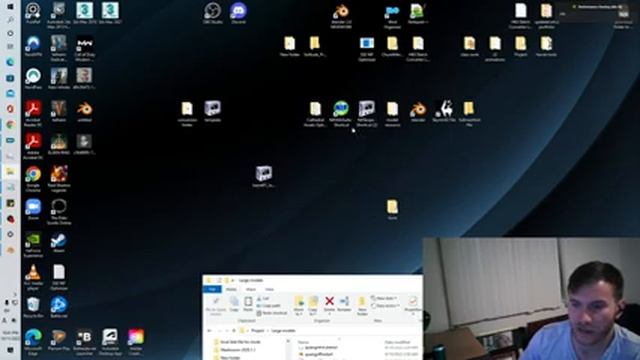Open Quick Access Toolbar dropdown in Explorer title bar
640x360 pixels.
click(233, 280)
